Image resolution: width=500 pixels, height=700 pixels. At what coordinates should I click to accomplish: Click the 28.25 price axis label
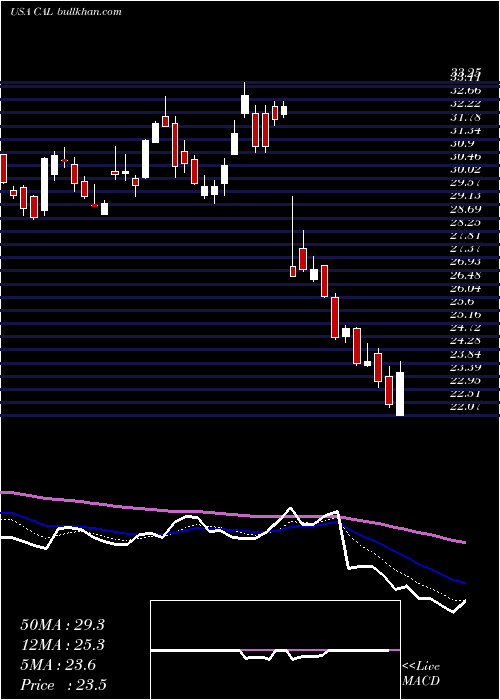tap(466, 222)
